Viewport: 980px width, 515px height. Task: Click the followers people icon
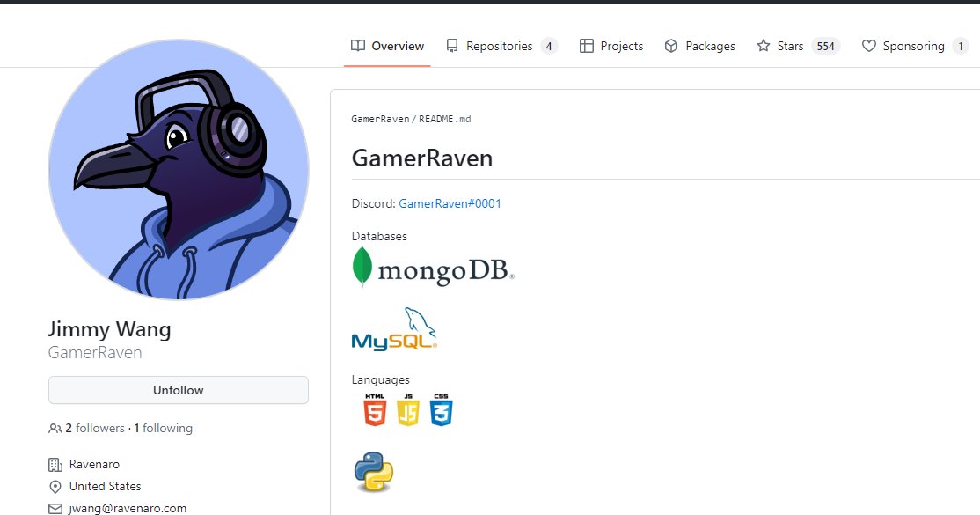[x=55, y=429]
